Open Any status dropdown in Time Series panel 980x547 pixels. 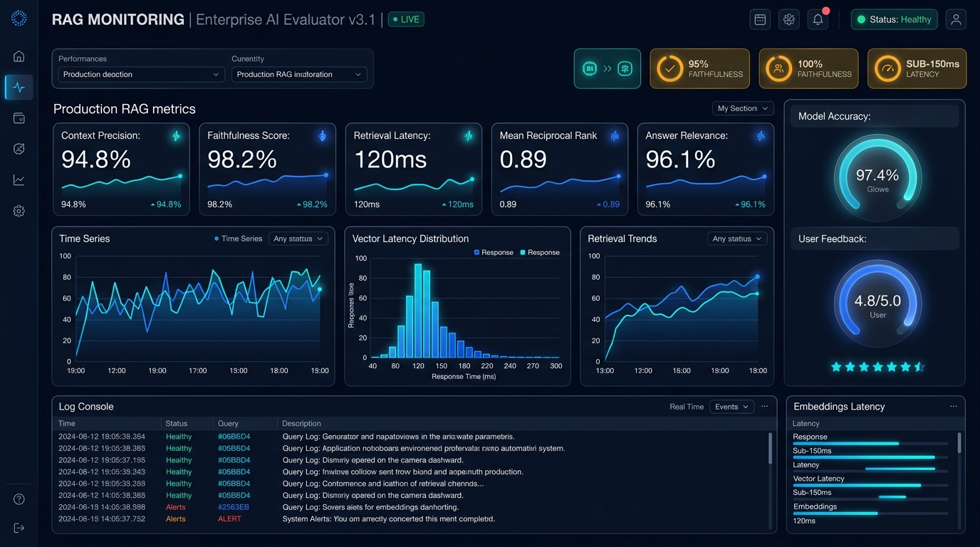298,239
